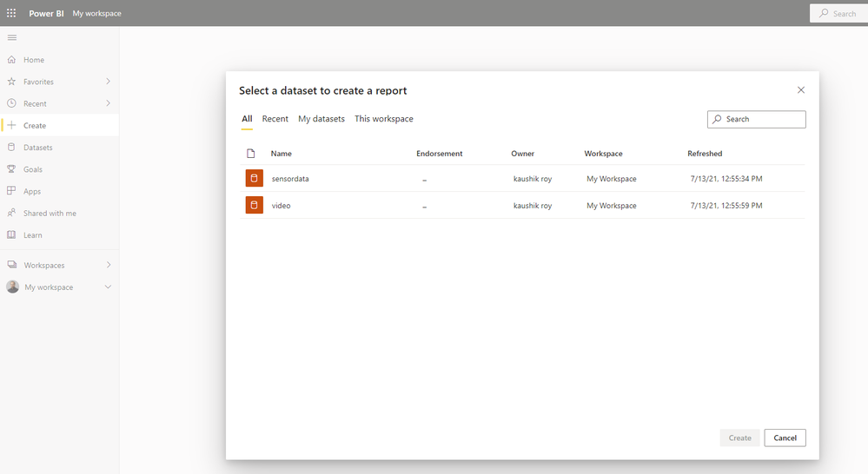Click the video dataset icon
This screenshot has width=868, height=474.
pos(254,206)
